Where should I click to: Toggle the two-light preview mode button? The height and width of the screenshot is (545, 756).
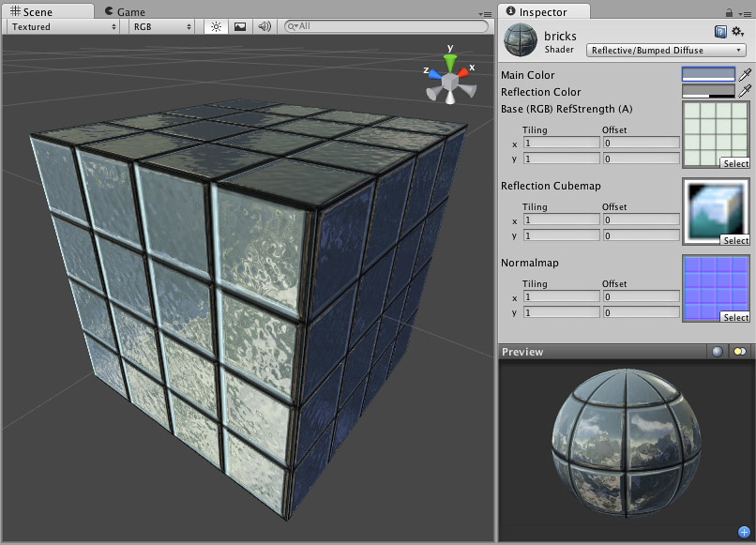point(740,352)
